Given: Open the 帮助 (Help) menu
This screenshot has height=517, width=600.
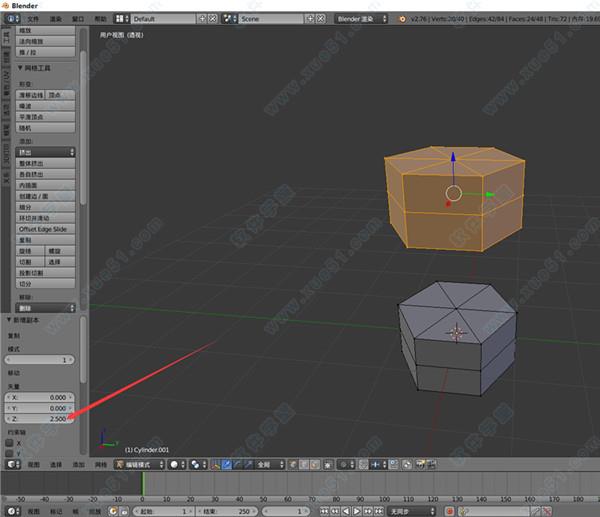Looking at the screenshot, I should (100, 19).
